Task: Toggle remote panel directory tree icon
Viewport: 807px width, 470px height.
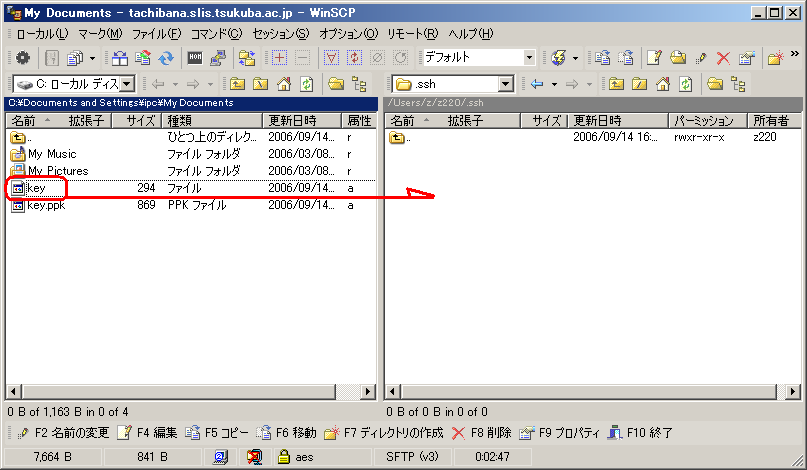Action: pyautogui.click(x=738, y=84)
